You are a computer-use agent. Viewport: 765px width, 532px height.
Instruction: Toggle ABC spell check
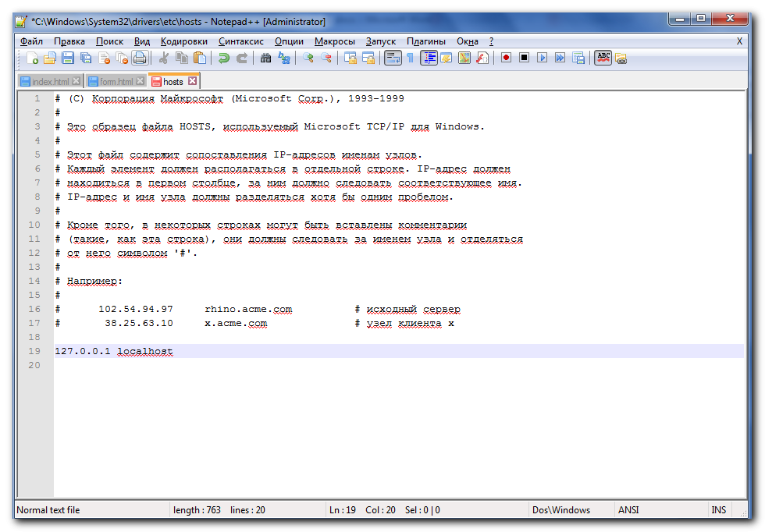(x=603, y=58)
